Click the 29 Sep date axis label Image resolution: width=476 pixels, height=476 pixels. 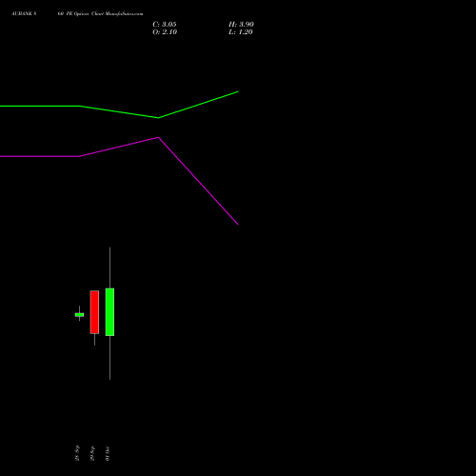92,453
